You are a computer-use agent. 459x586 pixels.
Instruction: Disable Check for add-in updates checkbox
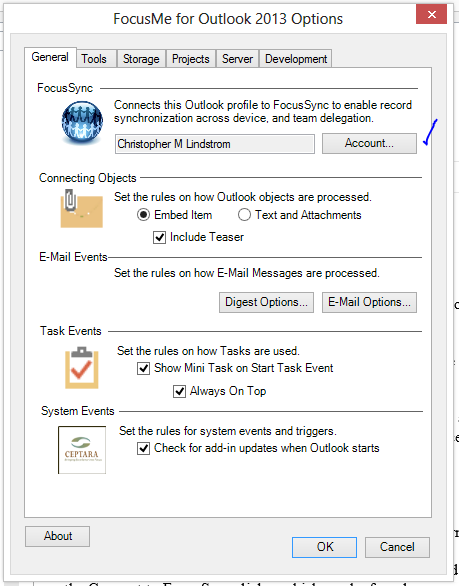pos(144,448)
